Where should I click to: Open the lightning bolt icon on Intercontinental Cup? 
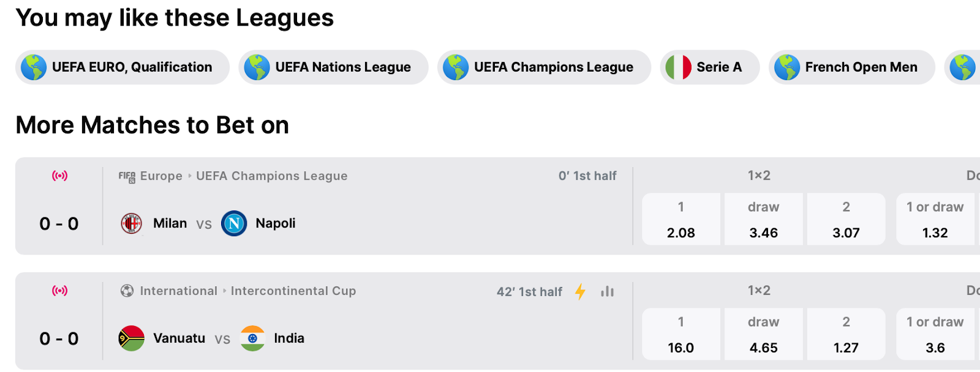(580, 292)
